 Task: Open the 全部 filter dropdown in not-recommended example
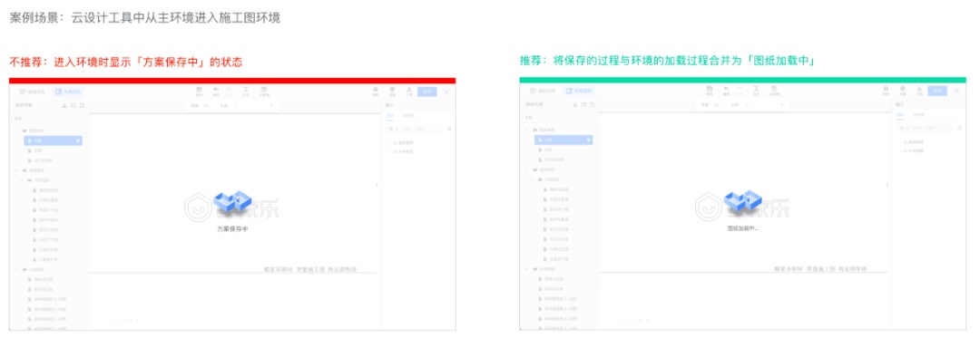(x=49, y=119)
